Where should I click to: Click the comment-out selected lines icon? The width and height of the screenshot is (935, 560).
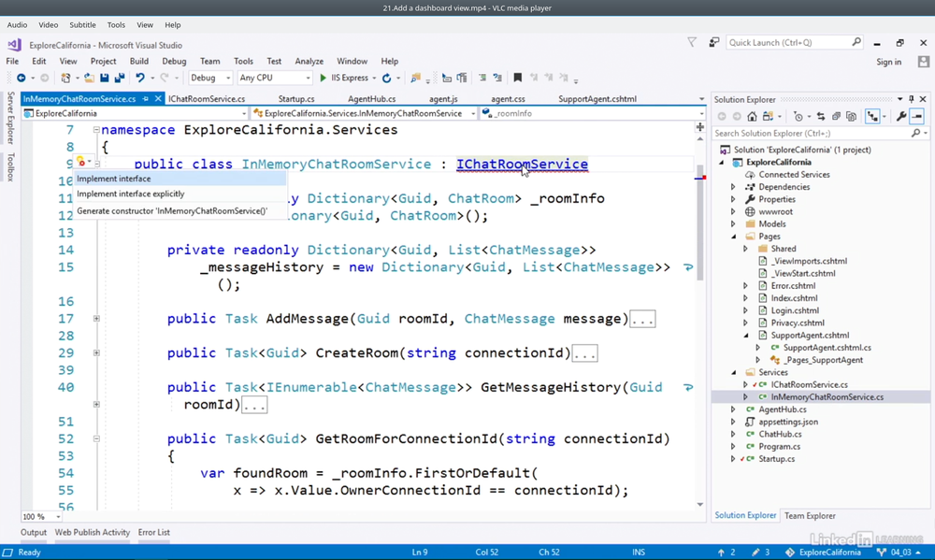tap(482, 78)
